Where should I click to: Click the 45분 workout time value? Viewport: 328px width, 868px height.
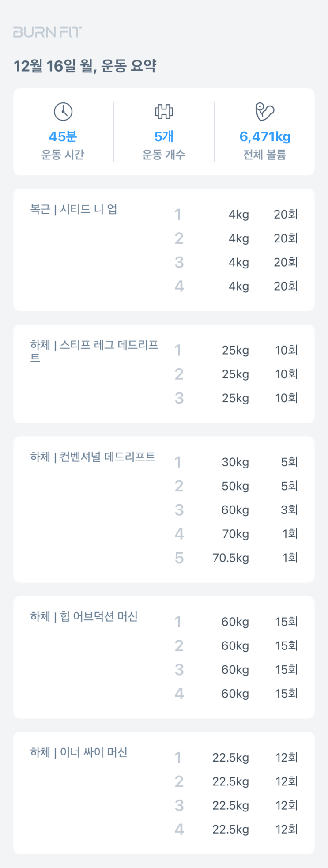(63, 136)
